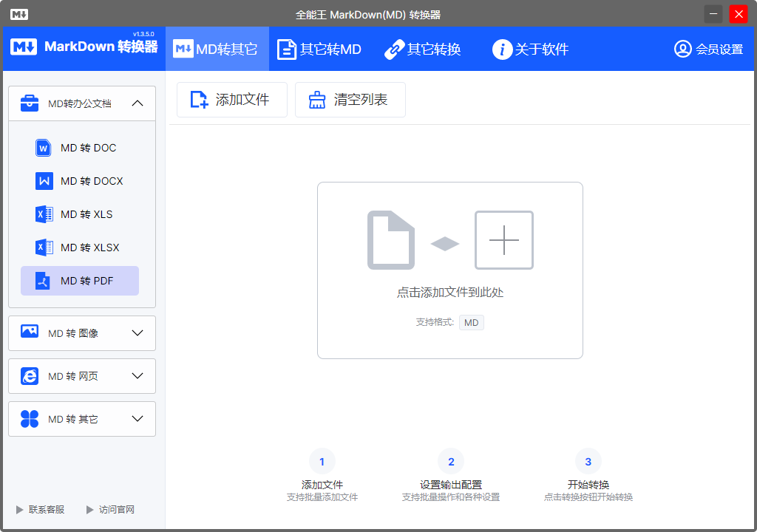Click the document icon in 其它转MD tab
Image resolution: width=757 pixels, height=532 pixels.
point(286,50)
